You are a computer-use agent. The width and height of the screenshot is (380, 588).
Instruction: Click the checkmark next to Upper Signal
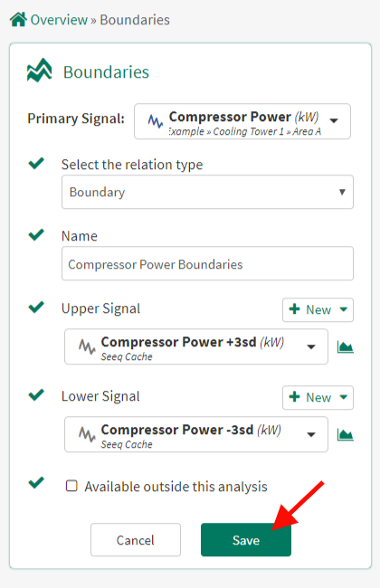36,308
